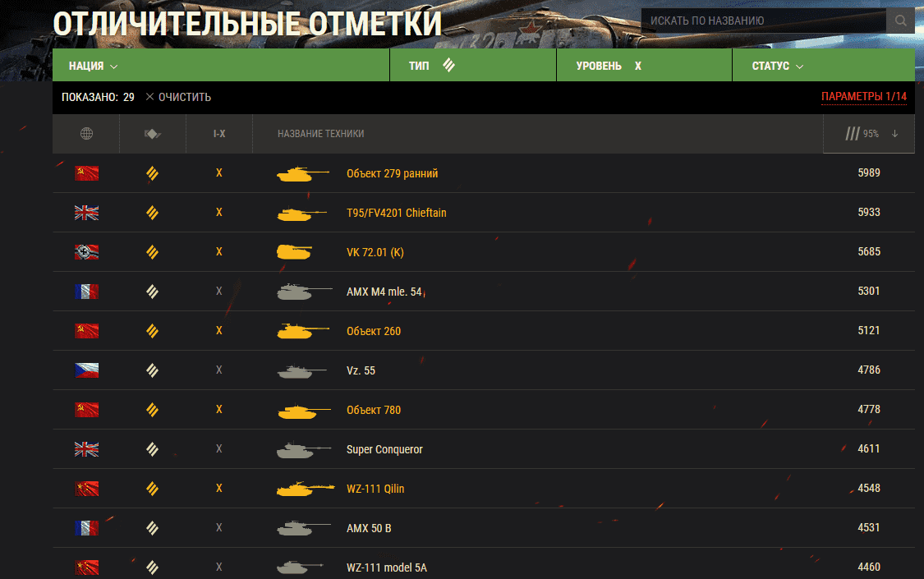Image resolution: width=924 pixels, height=579 pixels.
Task: Open Super Conqueror tank link
Action: 384,449
